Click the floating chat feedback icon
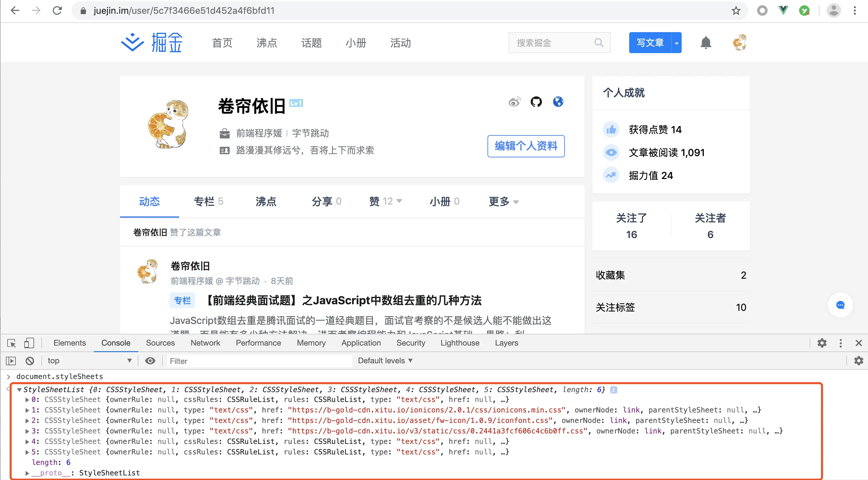868x480 pixels. tap(840, 305)
